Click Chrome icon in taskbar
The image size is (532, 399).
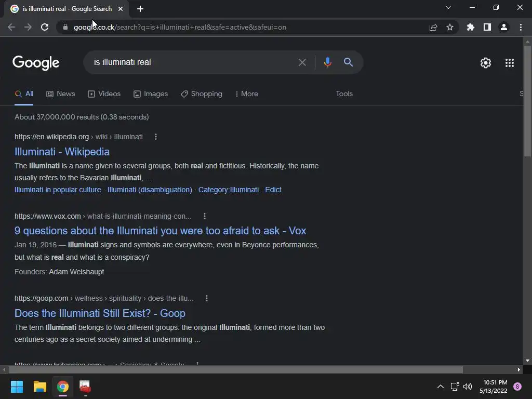(x=62, y=387)
